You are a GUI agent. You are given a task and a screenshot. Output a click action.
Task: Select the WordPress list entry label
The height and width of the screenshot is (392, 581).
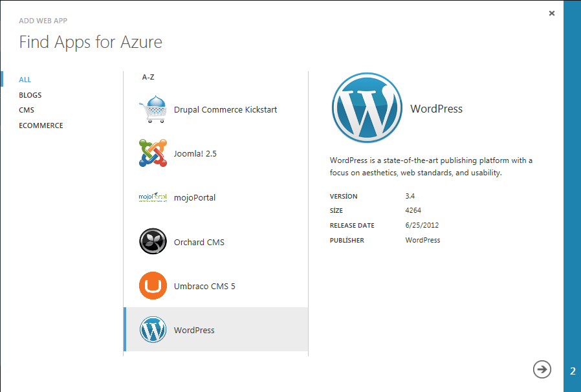[194, 330]
